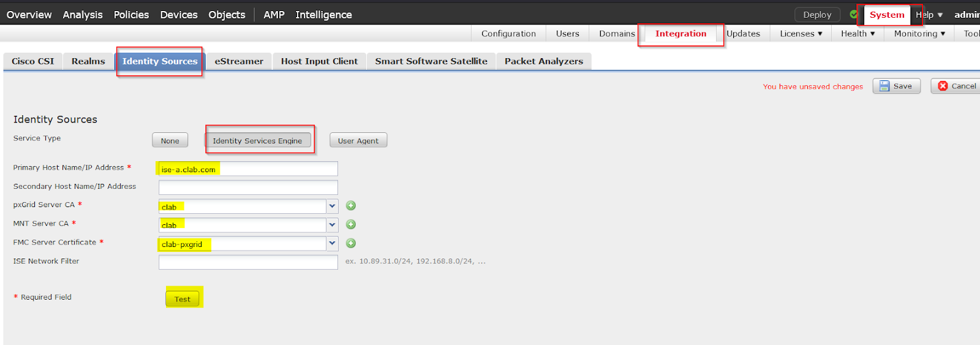Open the FMC Server Certificate dropdown

point(332,244)
